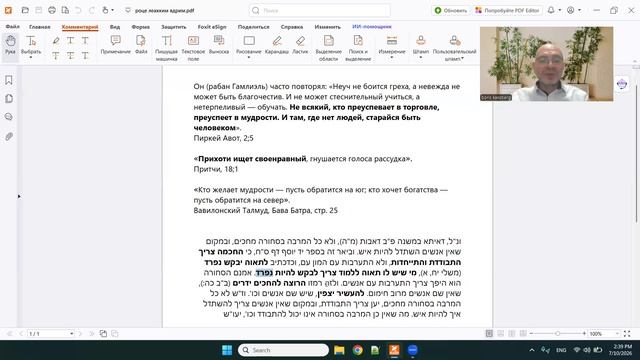Viewport: 640px width, 360px height.
Task: Toggle single page view mode
Action: coord(489,333)
